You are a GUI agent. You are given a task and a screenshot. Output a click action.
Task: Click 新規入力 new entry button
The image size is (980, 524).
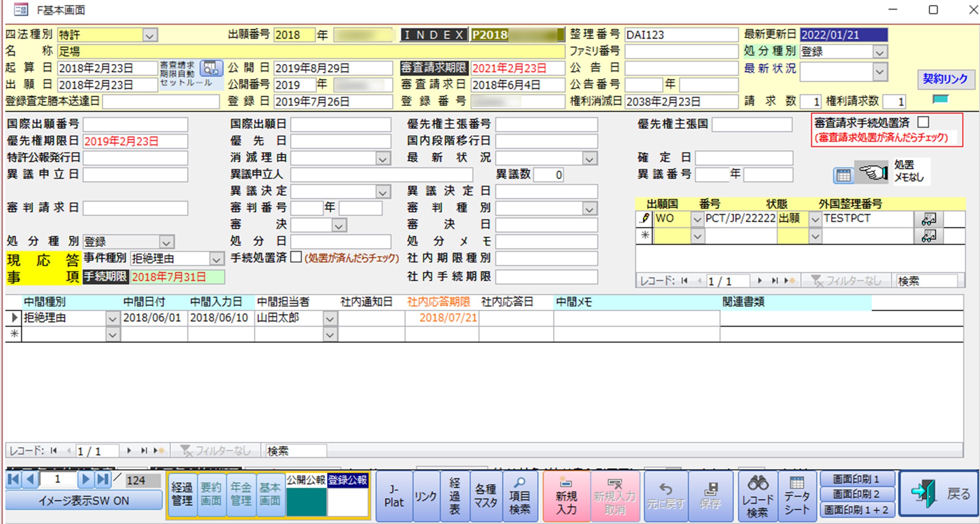566,497
